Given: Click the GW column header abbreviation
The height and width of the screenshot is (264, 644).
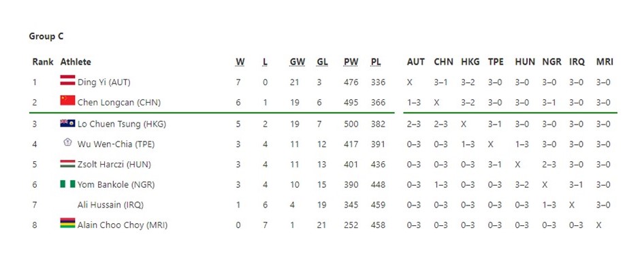Looking at the screenshot, I should point(297,62).
